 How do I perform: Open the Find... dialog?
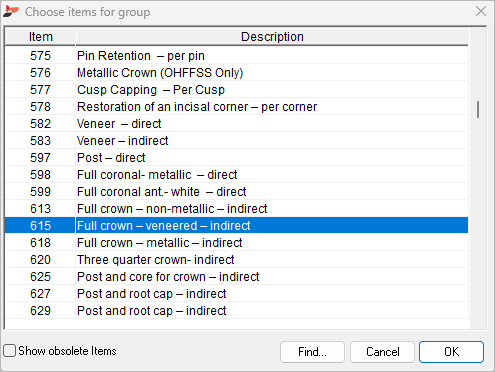312,352
